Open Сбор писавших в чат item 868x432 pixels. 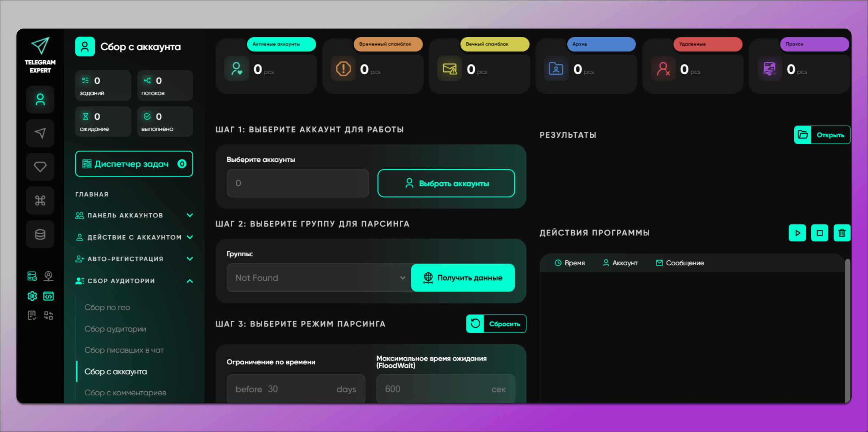coord(124,350)
